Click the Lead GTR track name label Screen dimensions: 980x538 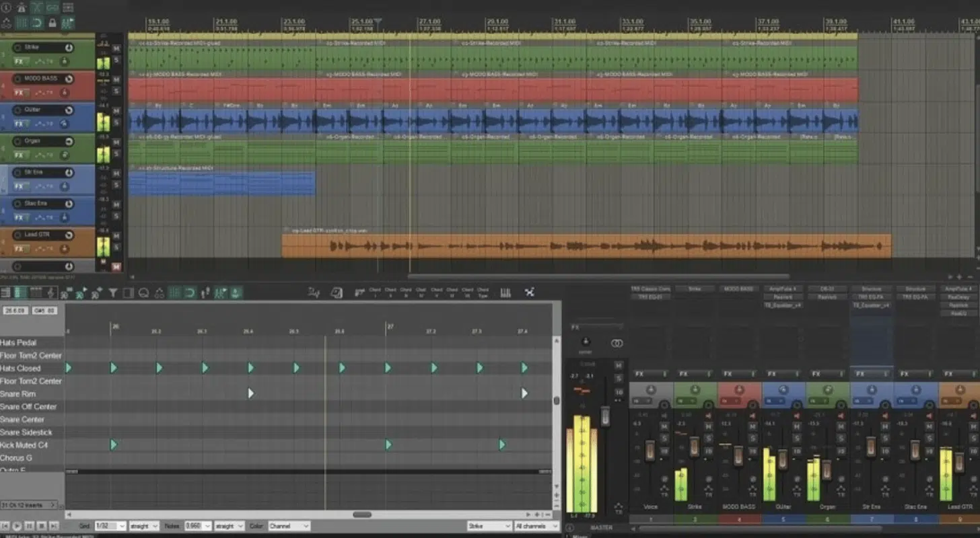[x=40, y=235]
